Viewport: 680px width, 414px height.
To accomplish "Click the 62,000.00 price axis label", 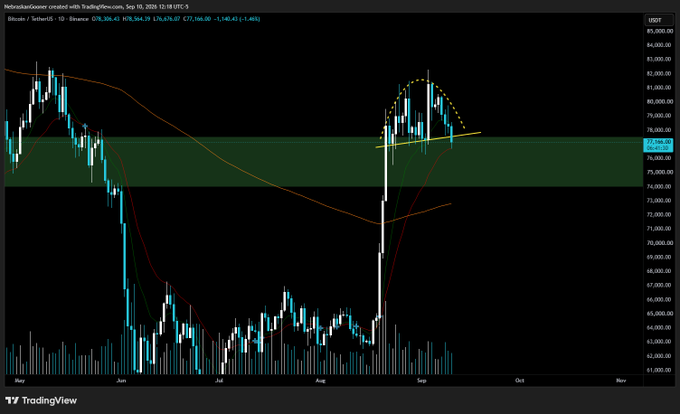I will click(659, 356).
